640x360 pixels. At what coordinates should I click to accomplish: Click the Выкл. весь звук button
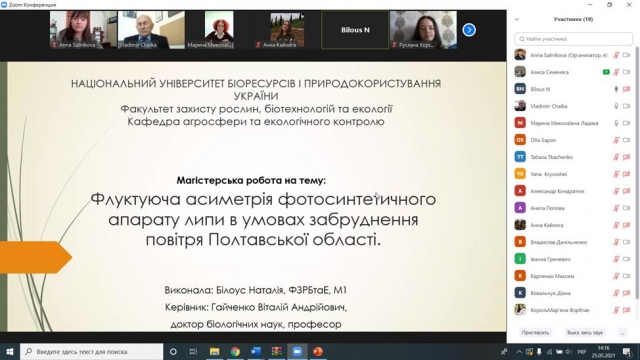584,333
